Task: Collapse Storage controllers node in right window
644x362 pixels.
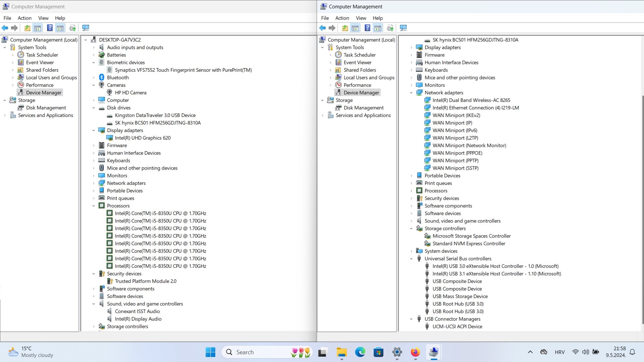Action: (412, 229)
